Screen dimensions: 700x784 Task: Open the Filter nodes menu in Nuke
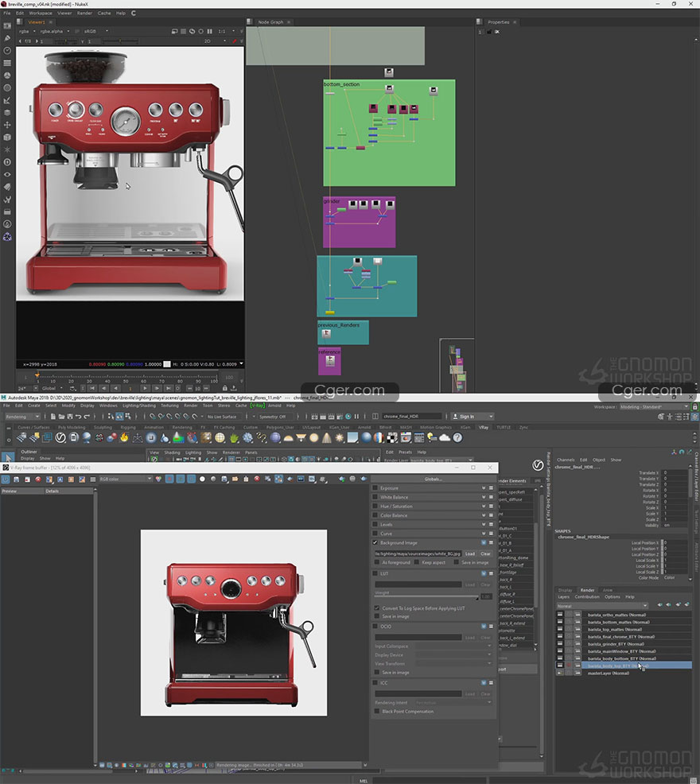tap(7, 88)
